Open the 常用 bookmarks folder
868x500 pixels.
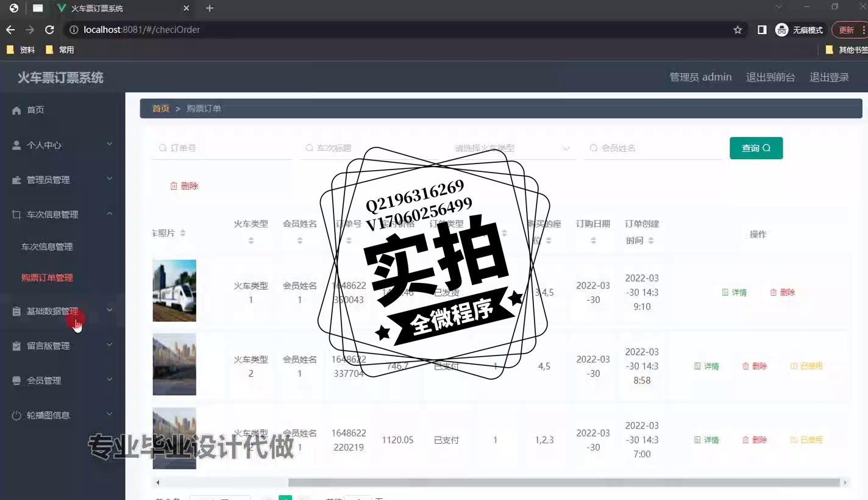tap(60, 50)
